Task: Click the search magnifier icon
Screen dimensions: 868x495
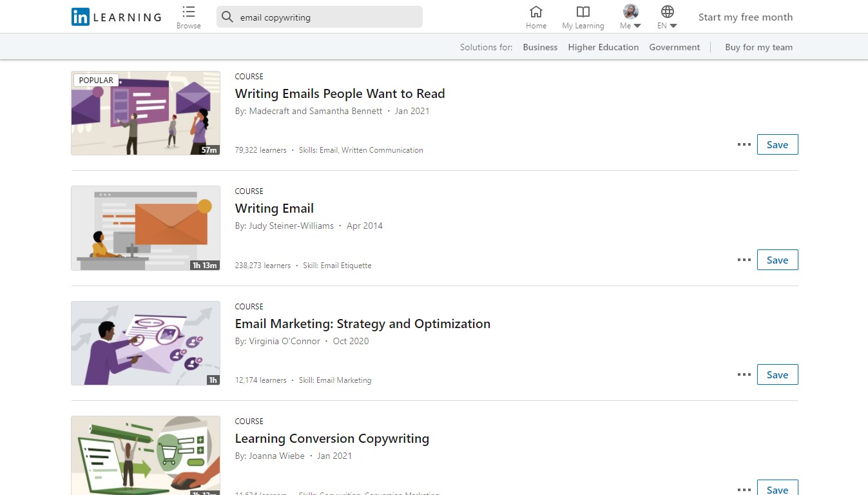Action: (226, 17)
